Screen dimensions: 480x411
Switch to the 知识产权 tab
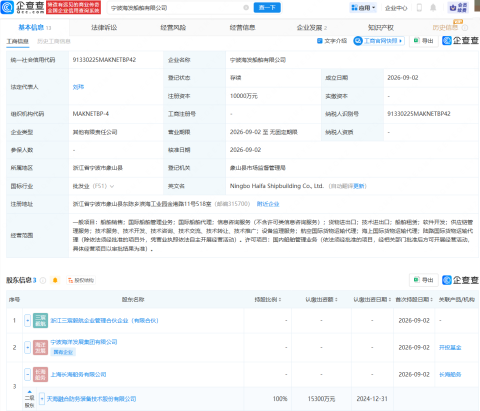(381, 28)
